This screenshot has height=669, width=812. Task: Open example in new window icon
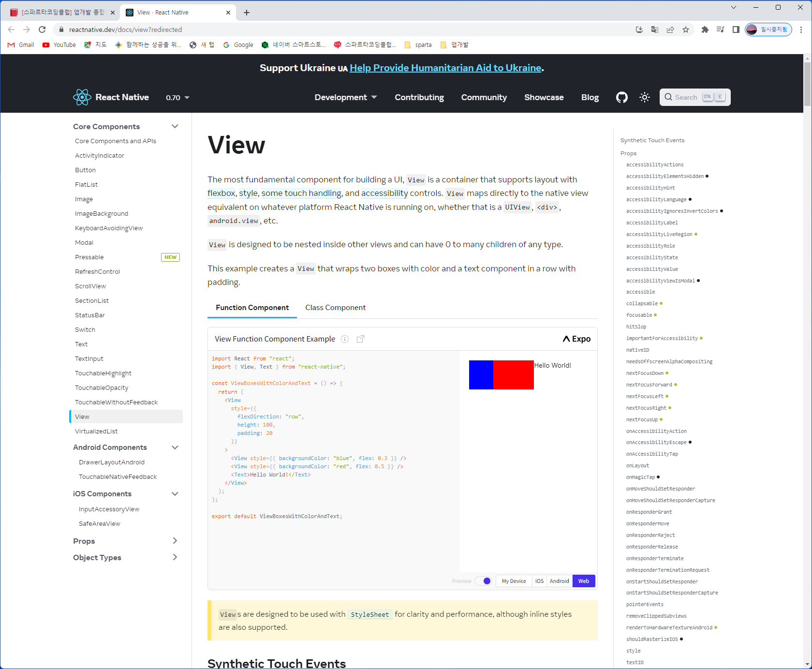[x=360, y=339]
